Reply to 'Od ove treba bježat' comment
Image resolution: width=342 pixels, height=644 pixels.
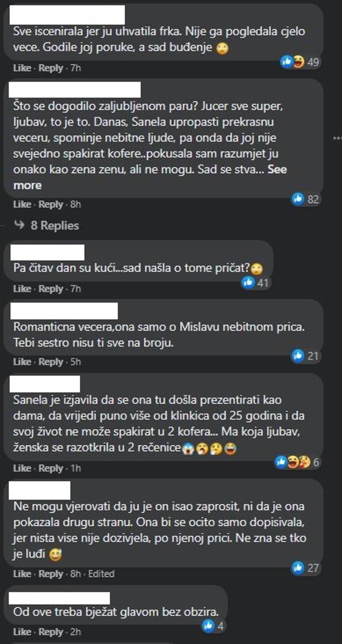point(51,632)
